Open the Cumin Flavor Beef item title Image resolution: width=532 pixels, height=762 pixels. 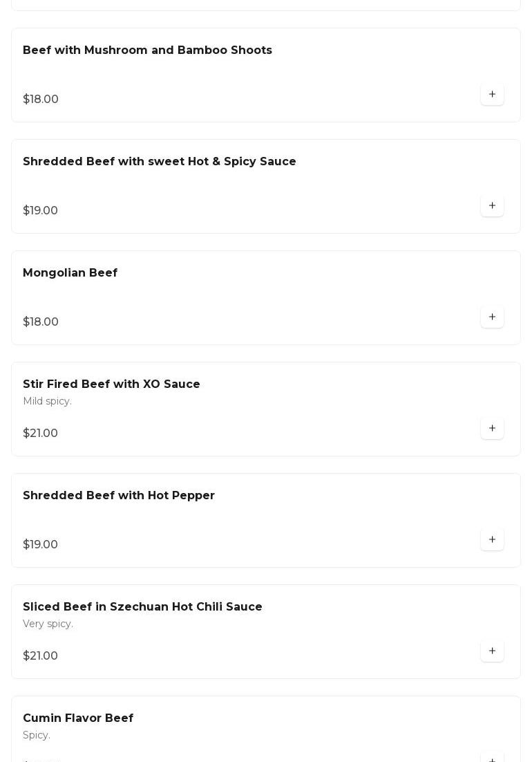[x=78, y=718]
